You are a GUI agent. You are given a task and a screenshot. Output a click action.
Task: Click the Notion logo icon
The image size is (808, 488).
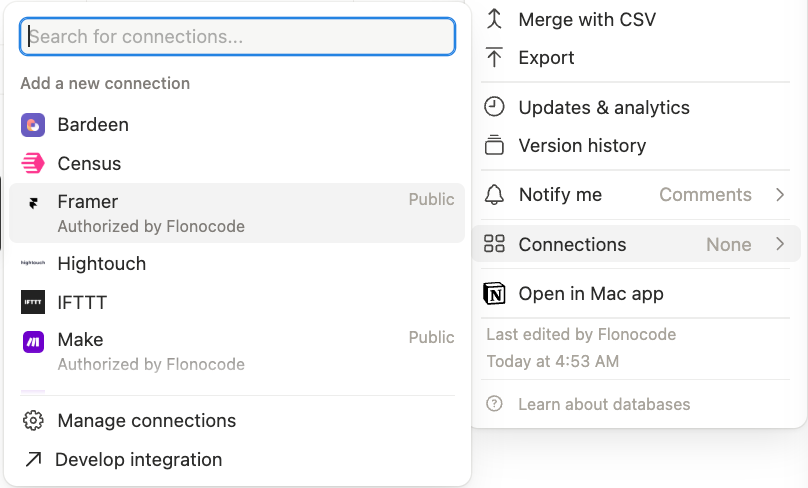point(494,294)
